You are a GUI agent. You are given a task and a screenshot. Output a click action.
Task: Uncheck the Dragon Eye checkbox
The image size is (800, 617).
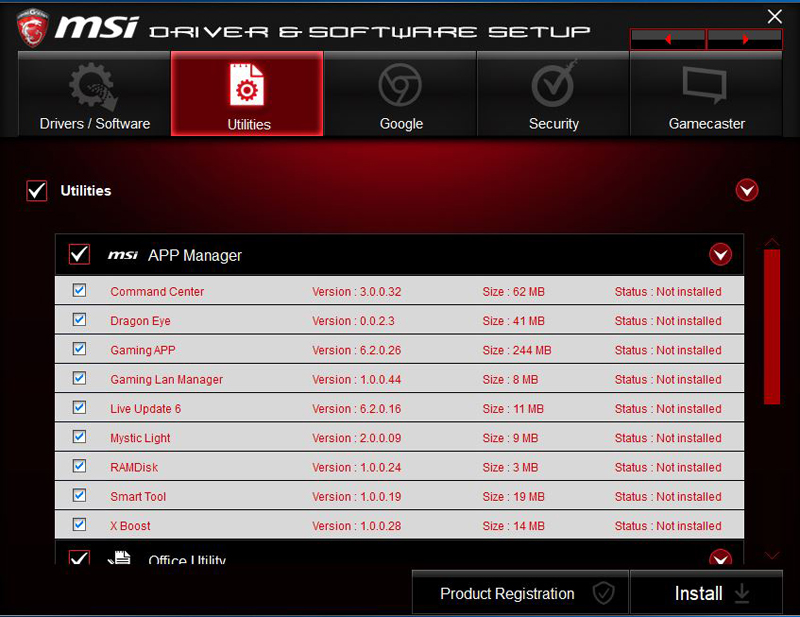click(x=79, y=319)
